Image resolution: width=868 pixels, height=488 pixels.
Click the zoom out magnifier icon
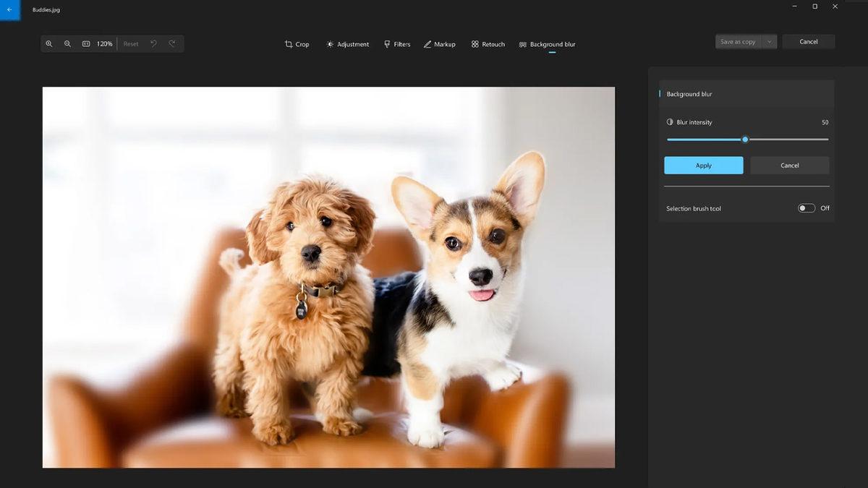(x=67, y=44)
